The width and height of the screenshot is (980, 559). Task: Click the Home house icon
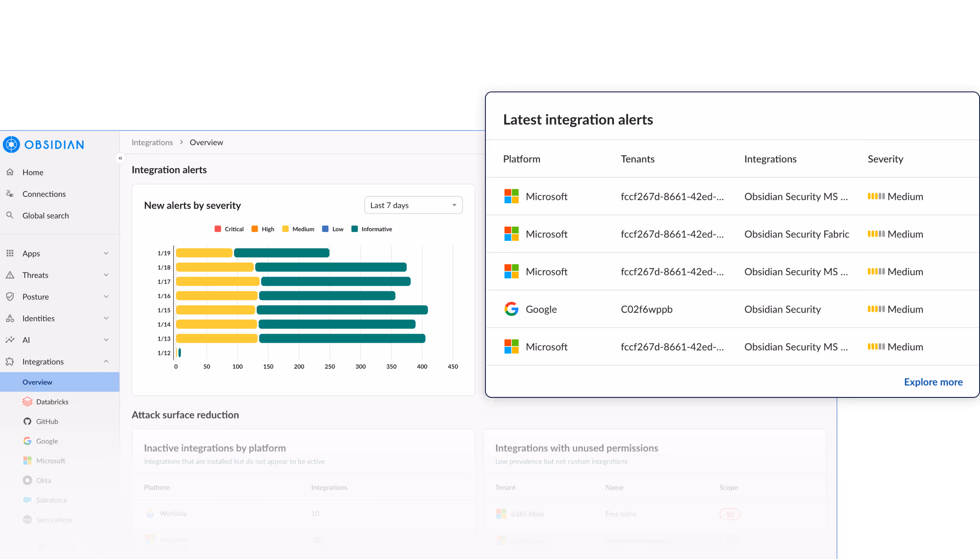10,172
